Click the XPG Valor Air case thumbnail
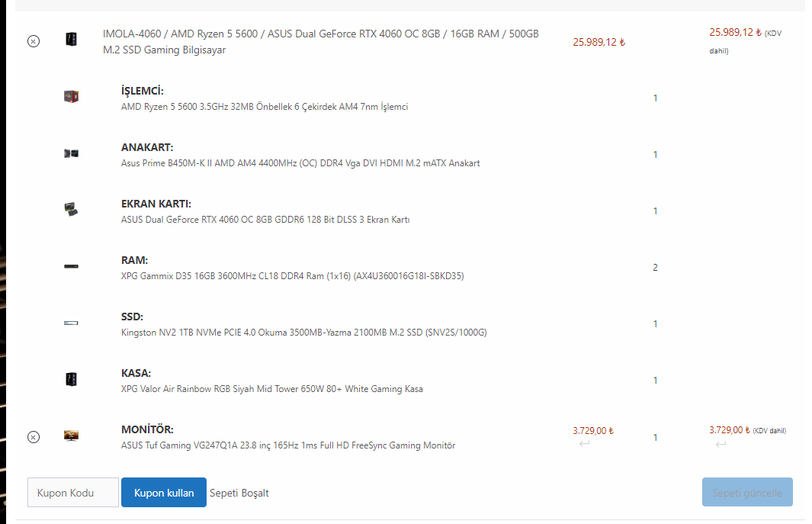 72,379
